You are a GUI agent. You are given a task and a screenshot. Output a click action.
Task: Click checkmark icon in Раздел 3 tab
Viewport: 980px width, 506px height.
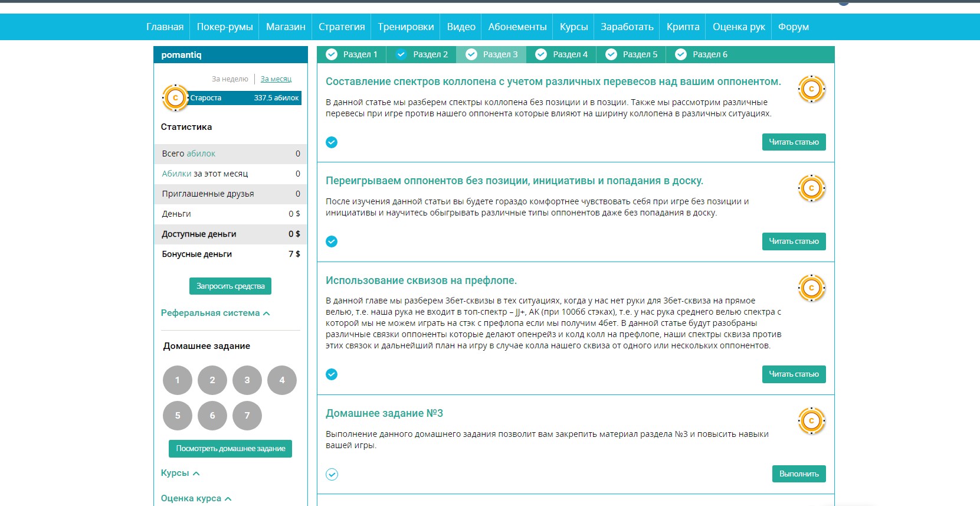[x=471, y=54]
